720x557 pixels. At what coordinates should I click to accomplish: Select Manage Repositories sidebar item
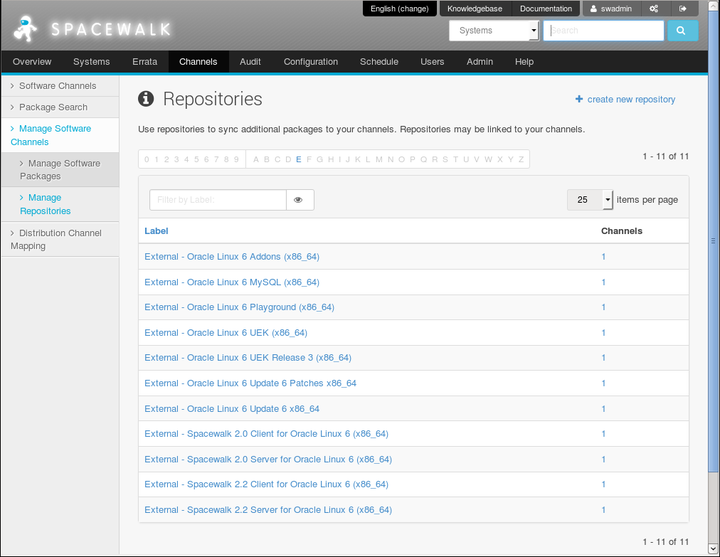pyautogui.click(x=60, y=204)
